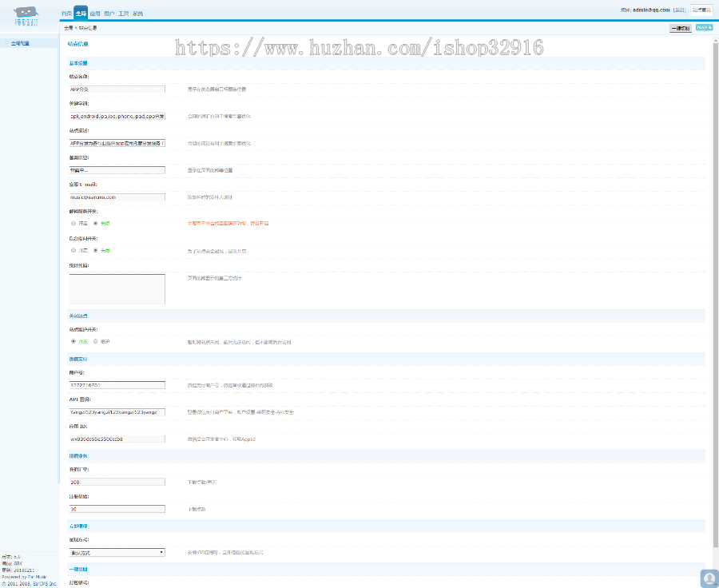Select mail service 关闭 radio option
719x588 pixels.
tap(95, 224)
